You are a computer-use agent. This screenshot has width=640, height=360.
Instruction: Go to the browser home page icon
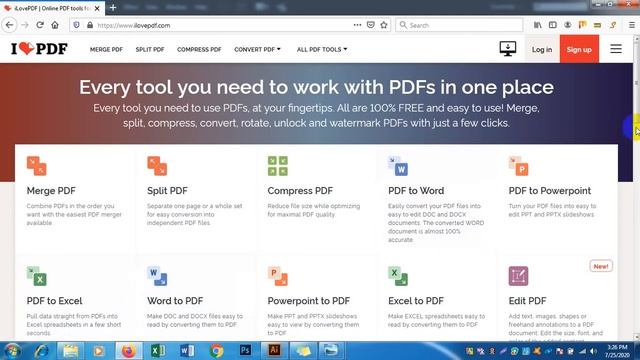coord(55,25)
